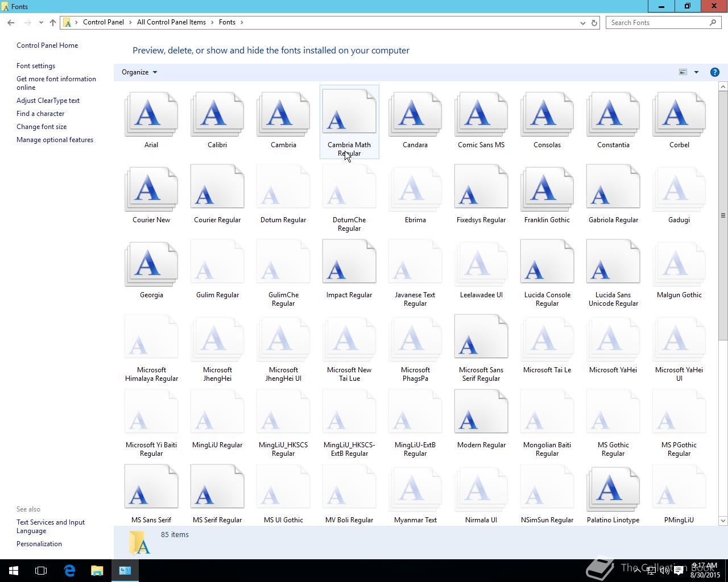Click the scrollbar down arrow
This screenshot has width=728, height=582.
click(x=723, y=521)
